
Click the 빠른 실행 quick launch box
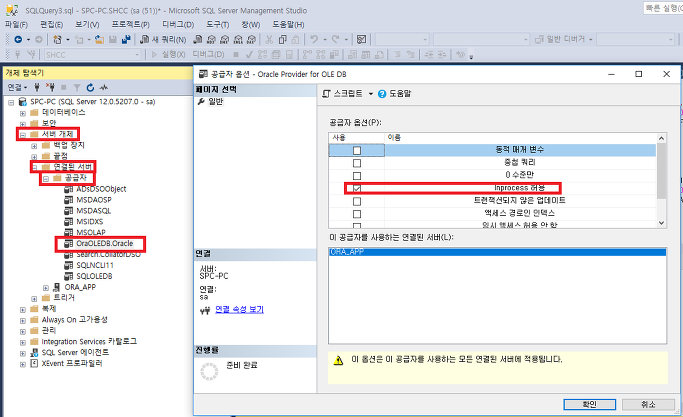click(x=663, y=8)
